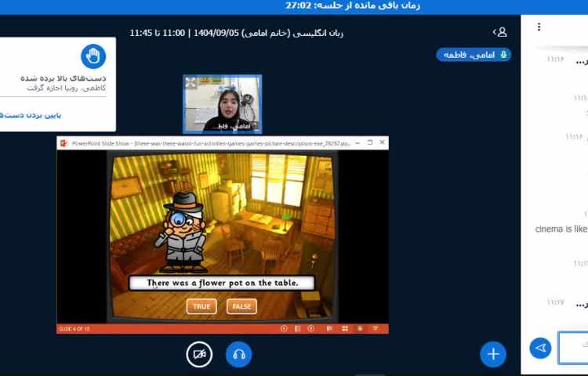Open chat options three-dot menu
The height and width of the screenshot is (376, 588).
(539, 27)
